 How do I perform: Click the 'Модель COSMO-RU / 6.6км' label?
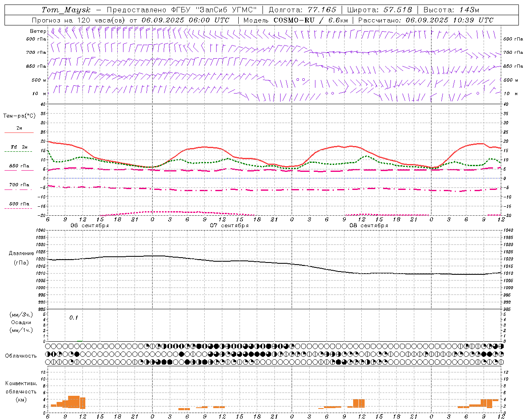[296, 20]
